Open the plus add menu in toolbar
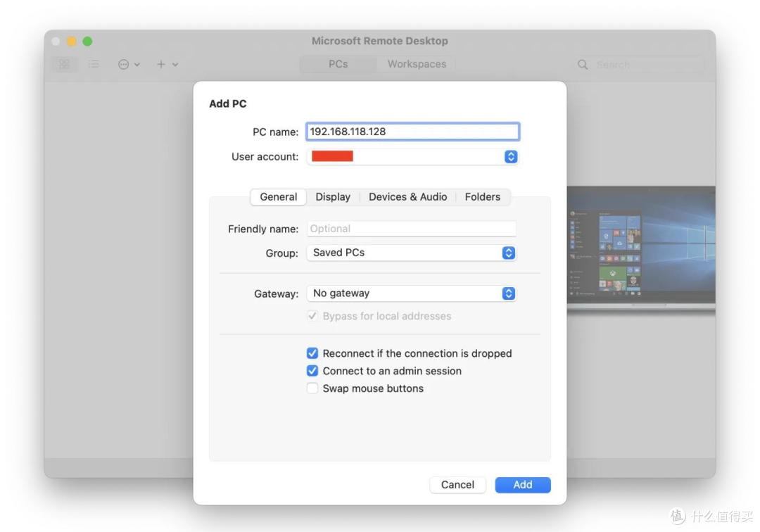The image size is (760, 532). click(167, 64)
